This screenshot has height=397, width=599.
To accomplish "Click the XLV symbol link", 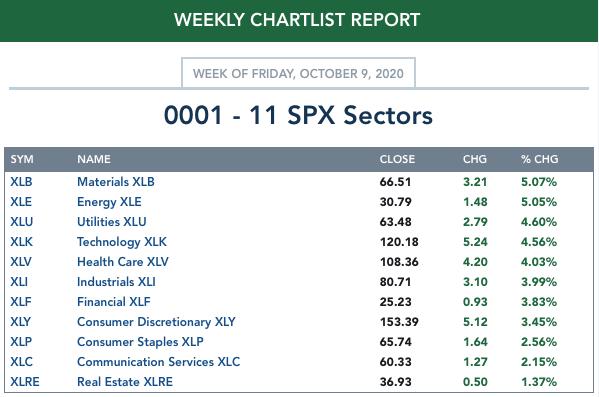I will click(21, 262).
